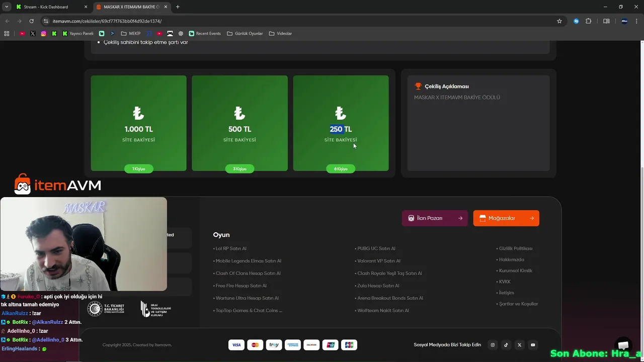The width and height of the screenshot is (644, 362).
Task: Open Wartune Ultra Hesap Satın Al link
Action: pos(246,298)
